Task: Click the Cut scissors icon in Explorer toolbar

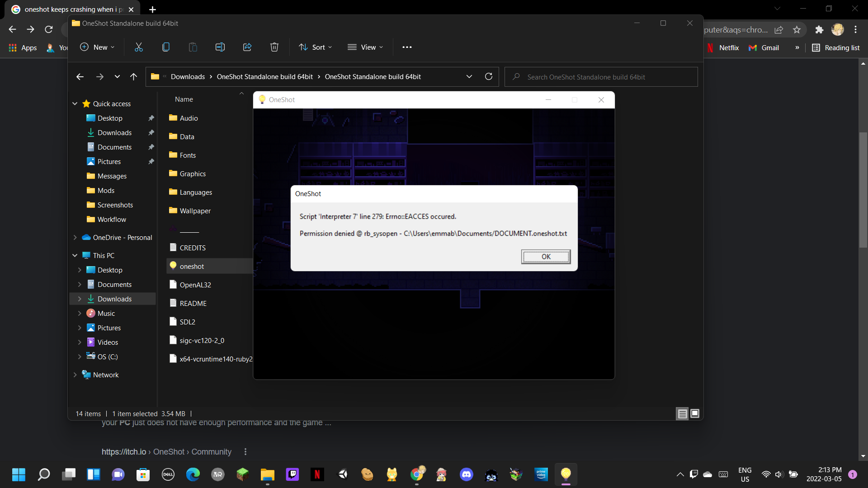Action: [x=139, y=47]
